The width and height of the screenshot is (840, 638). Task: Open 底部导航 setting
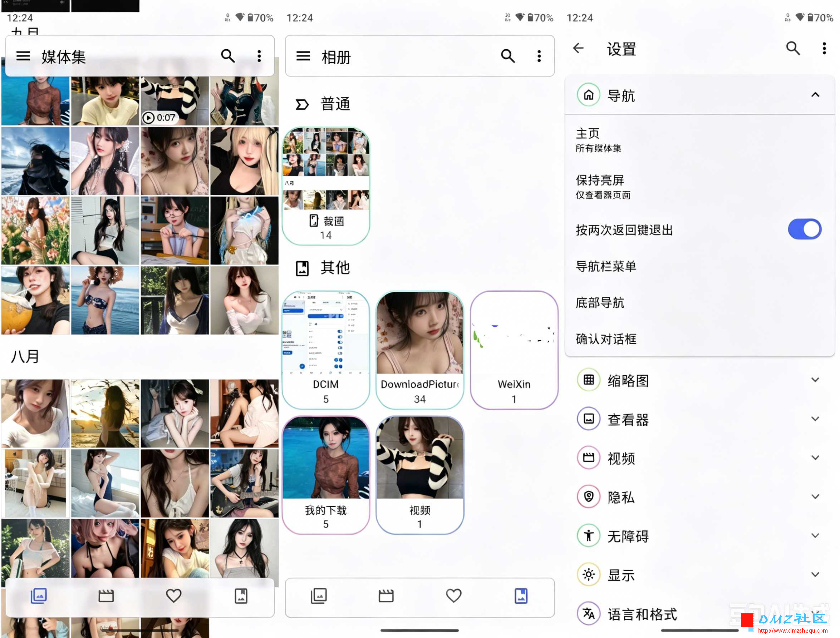pyautogui.click(x=699, y=302)
